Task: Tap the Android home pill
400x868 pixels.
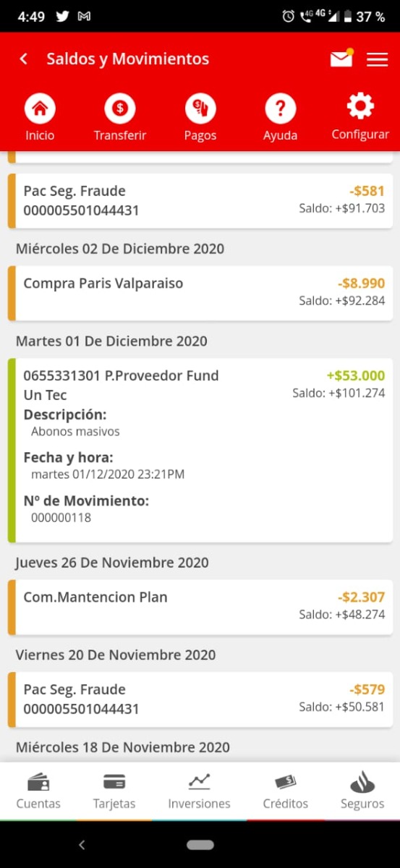Action: pyautogui.click(x=200, y=844)
